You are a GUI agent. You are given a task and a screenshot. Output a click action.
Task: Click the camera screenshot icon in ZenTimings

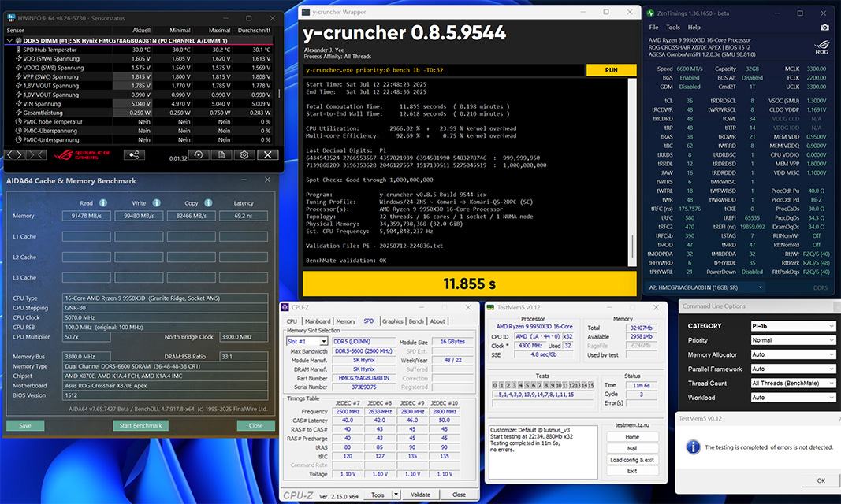tap(824, 28)
